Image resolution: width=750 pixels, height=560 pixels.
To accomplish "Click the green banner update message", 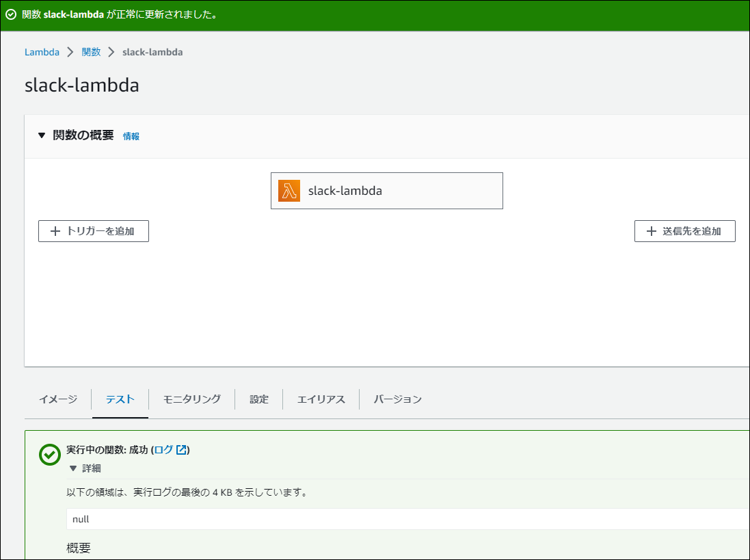I will (121, 15).
